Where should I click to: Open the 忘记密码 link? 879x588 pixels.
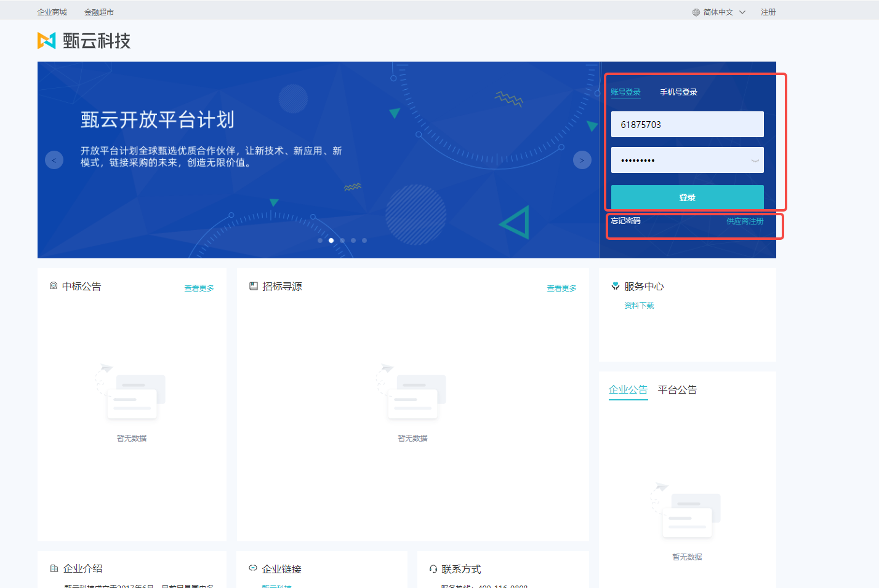point(625,221)
